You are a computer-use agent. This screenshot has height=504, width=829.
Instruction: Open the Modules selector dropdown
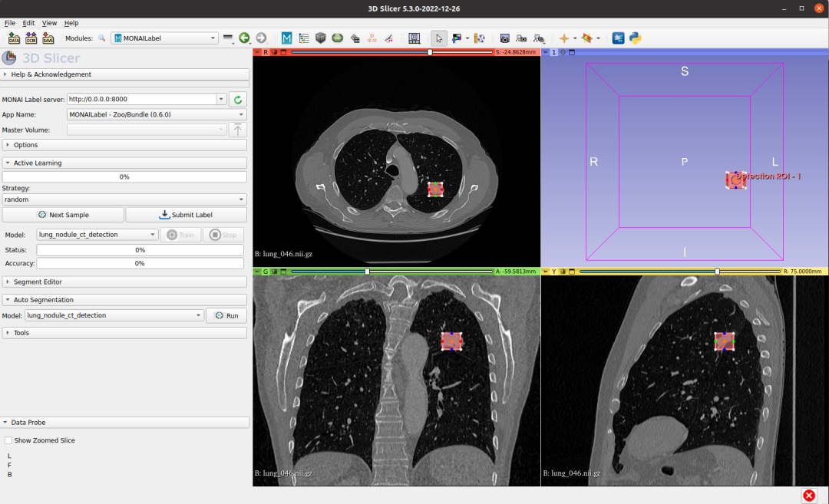tap(164, 38)
